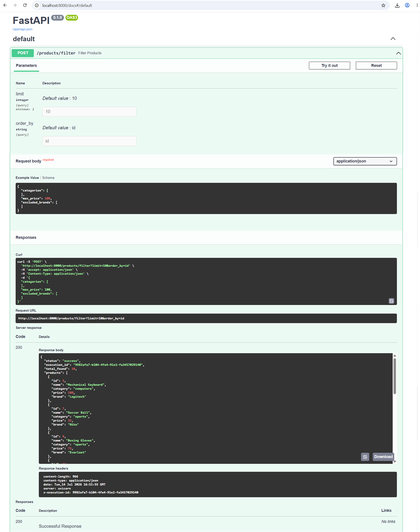
Task: Open browser downloads icon
Action: (397, 5)
